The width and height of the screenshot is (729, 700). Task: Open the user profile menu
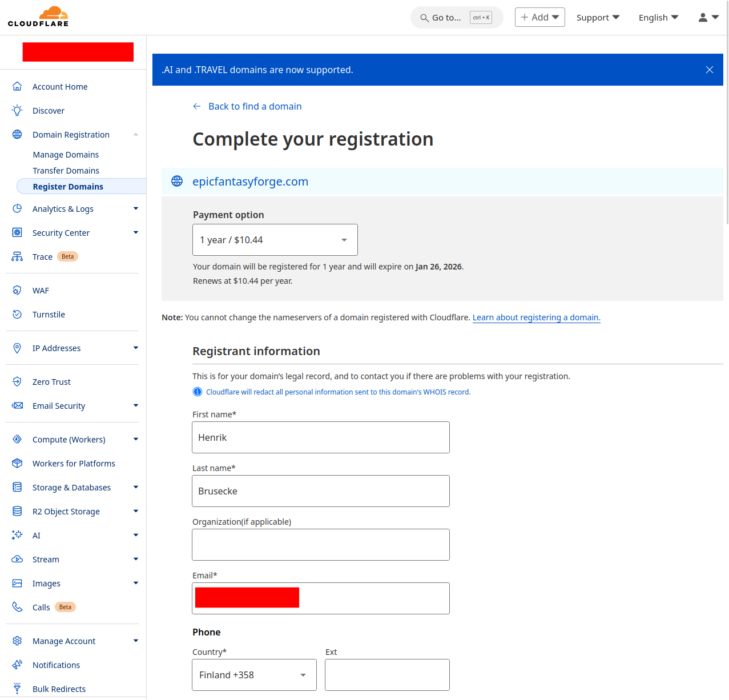(x=708, y=18)
